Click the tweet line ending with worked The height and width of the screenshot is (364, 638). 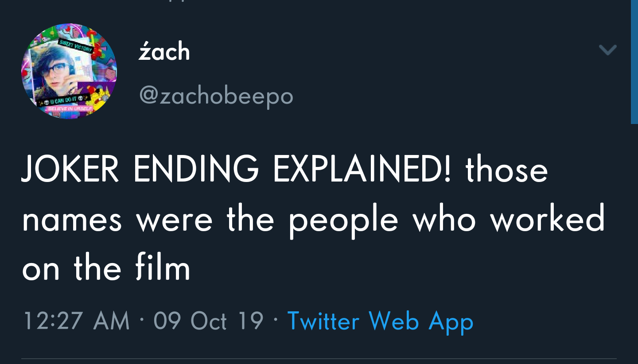pyautogui.click(x=313, y=219)
